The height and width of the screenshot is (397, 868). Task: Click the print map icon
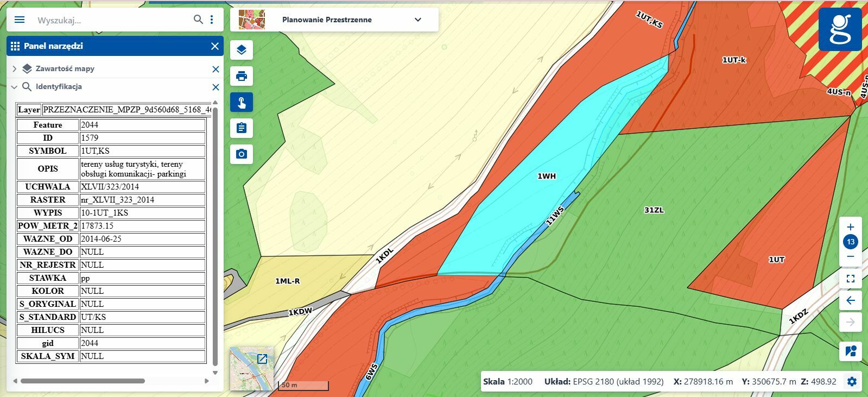(x=242, y=76)
